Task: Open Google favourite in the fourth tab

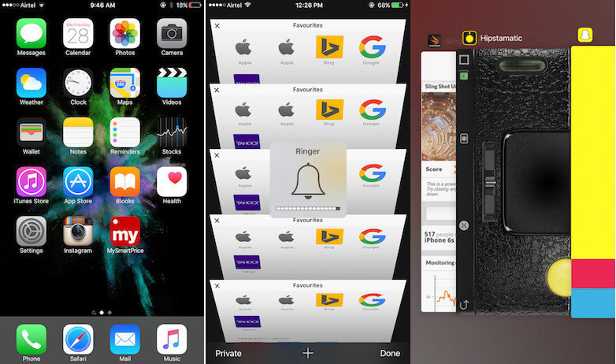Action: tap(372, 236)
